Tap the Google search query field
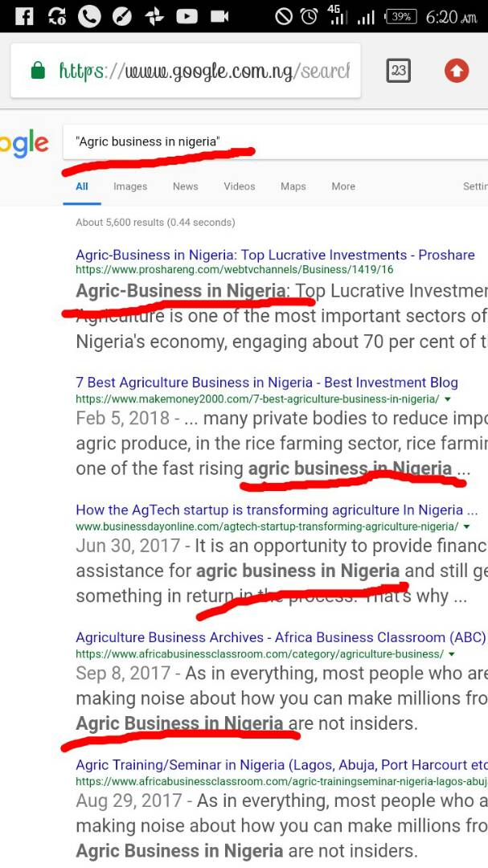The image size is (488, 868). 275,142
